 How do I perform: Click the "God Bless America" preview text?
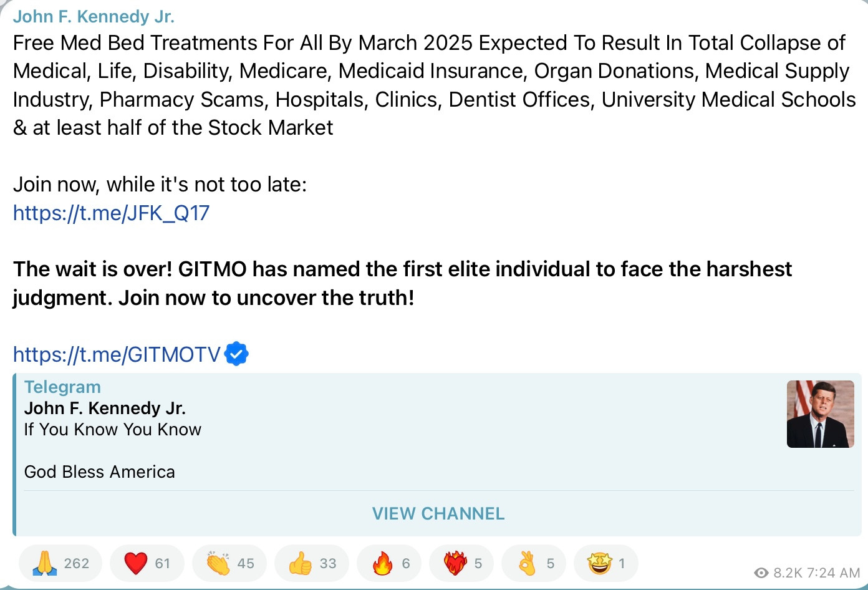tap(100, 472)
